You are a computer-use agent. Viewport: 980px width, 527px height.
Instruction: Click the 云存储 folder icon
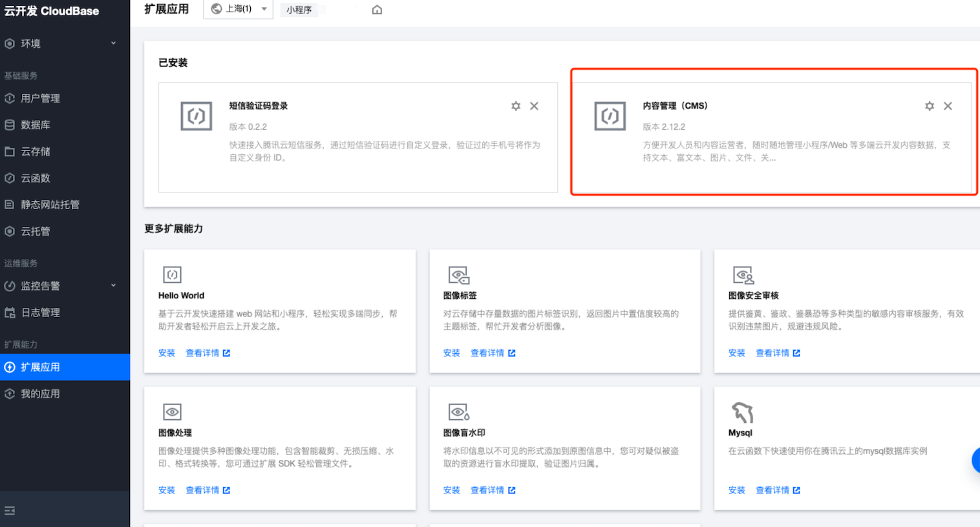(10, 152)
